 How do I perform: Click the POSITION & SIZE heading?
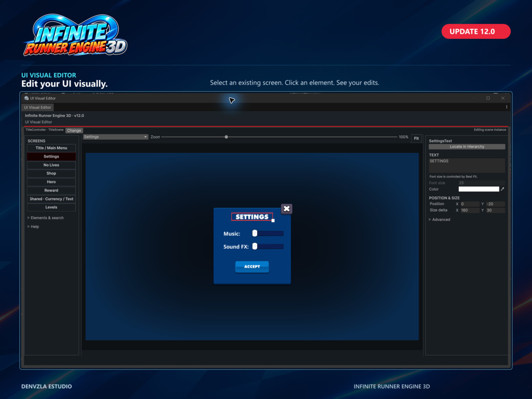click(x=444, y=198)
